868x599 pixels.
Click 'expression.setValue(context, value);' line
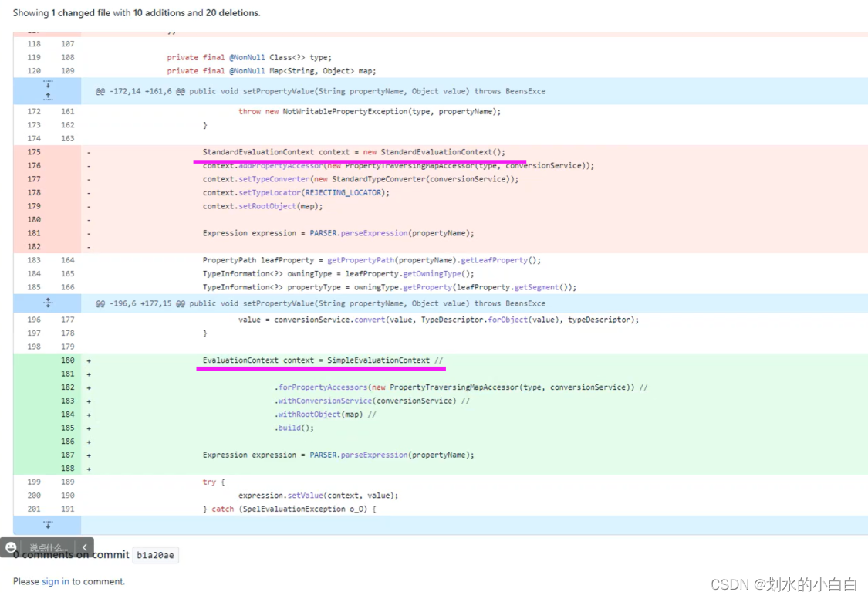pyautogui.click(x=319, y=496)
